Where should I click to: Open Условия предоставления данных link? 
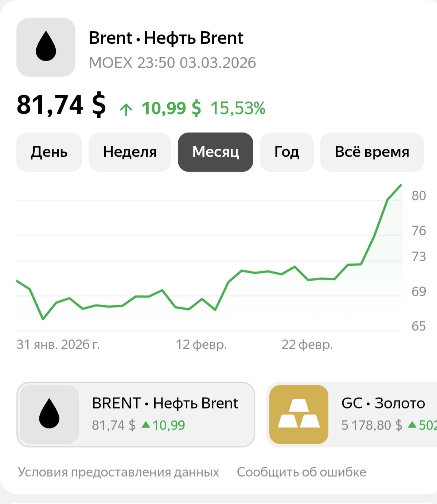[118, 472]
